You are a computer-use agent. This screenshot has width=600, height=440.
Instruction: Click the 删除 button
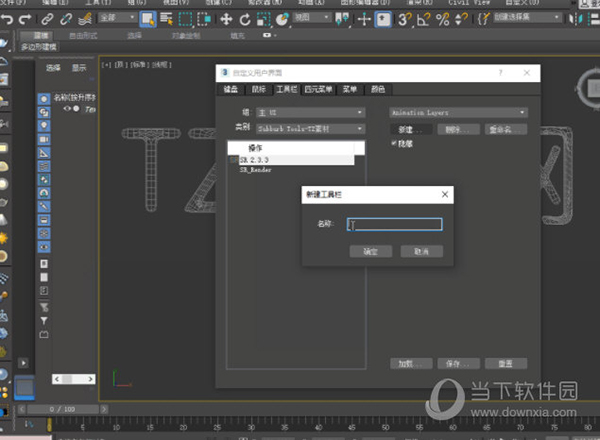tap(458, 129)
